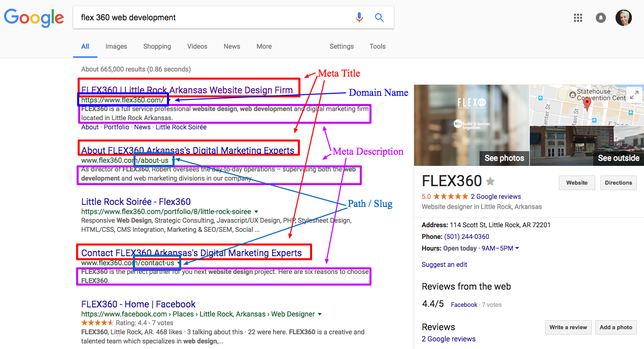Click See photos on the storefront image
Image resolution: width=644 pixels, height=349 pixels.
[x=504, y=158]
